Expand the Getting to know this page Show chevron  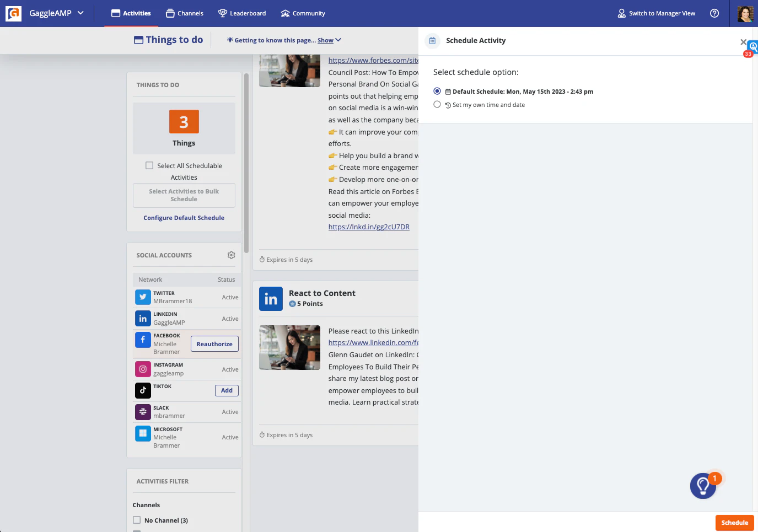(337, 40)
